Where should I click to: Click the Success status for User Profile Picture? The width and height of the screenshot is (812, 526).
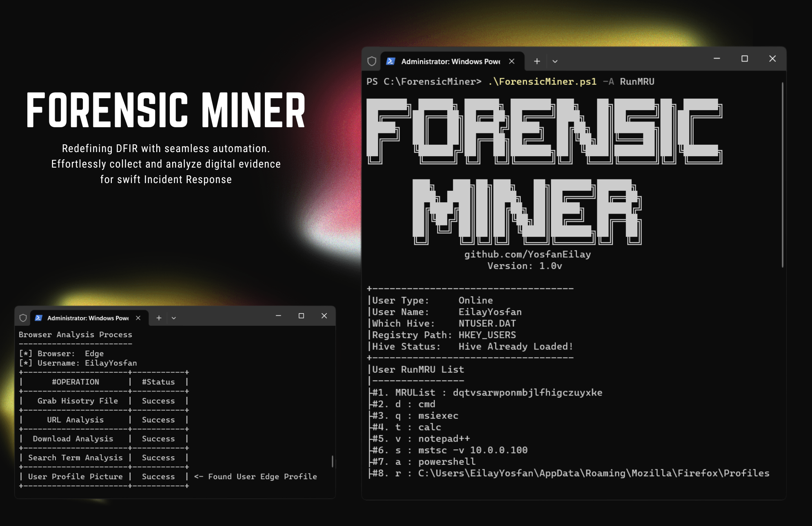(158, 477)
